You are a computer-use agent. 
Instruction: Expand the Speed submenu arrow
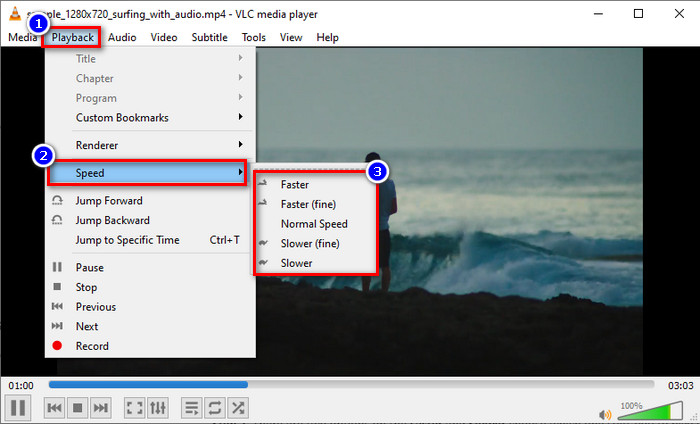(241, 172)
